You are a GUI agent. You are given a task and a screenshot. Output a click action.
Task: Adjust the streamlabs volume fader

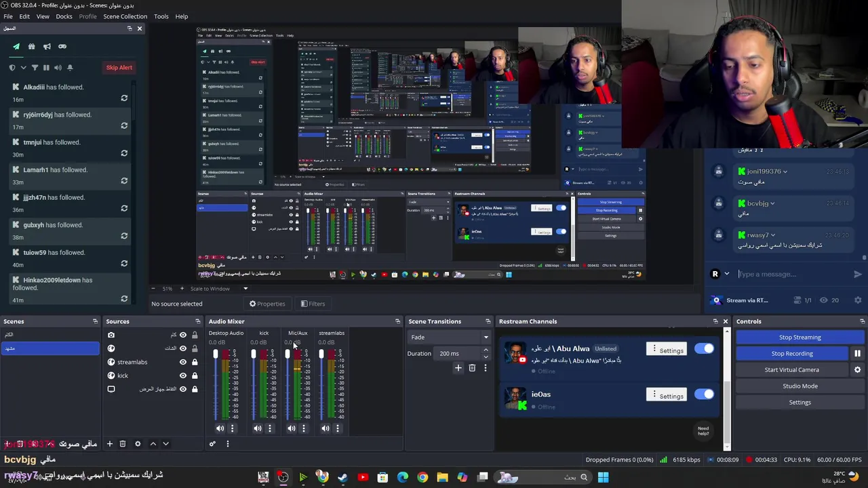pos(321,354)
